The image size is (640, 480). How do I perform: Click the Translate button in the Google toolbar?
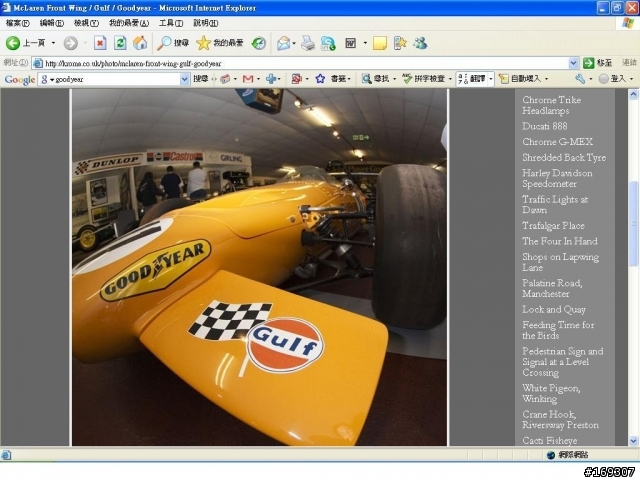tap(472, 79)
